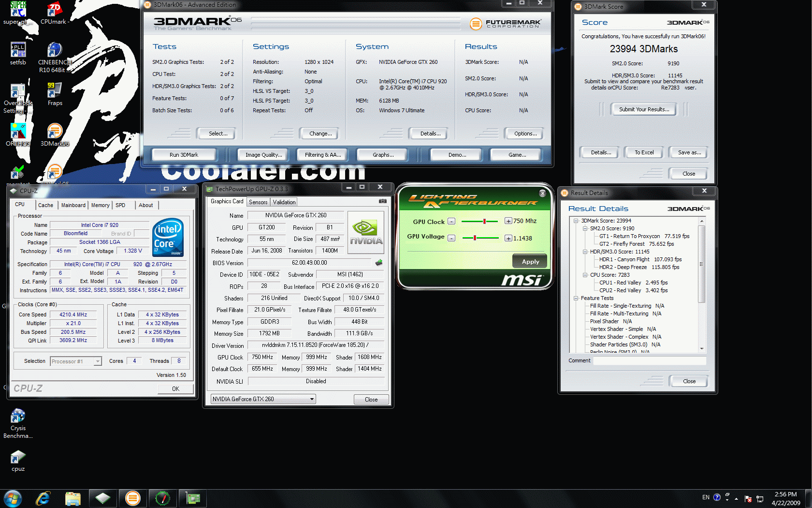The width and height of the screenshot is (812, 508).
Task: Decrease GPU Voltage with minus button
Action: coord(451,238)
